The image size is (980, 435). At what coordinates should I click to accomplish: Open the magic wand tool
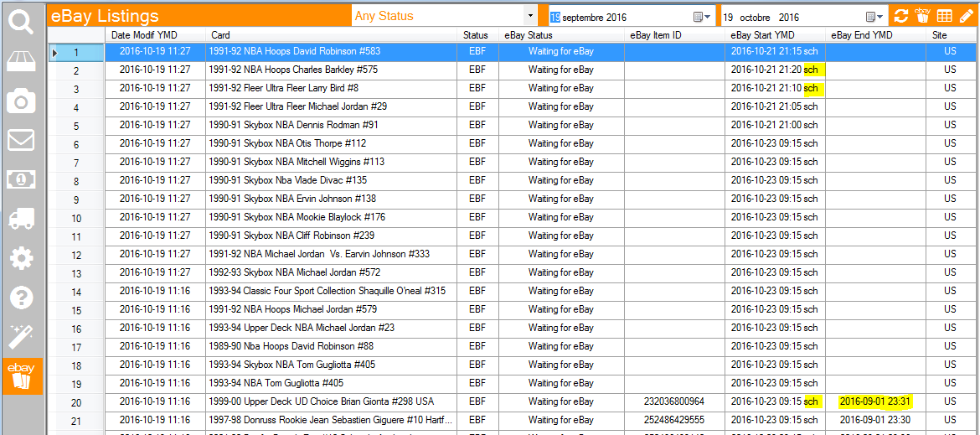click(22, 336)
